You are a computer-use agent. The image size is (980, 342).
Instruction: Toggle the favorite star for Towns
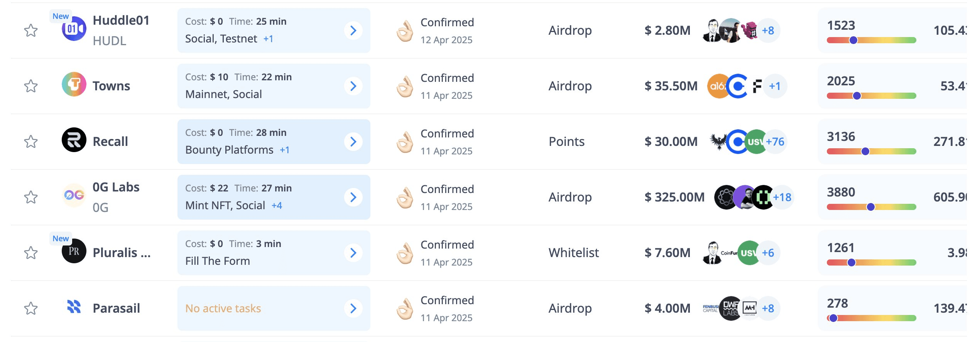pos(31,86)
